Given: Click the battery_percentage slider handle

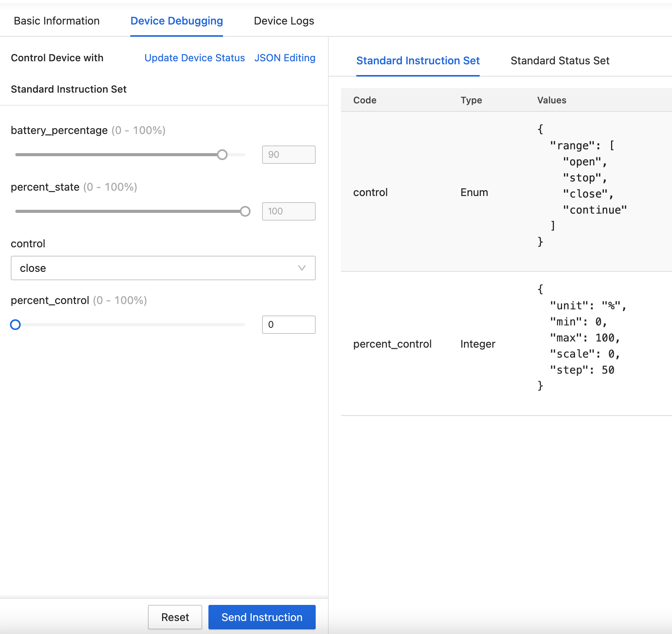Looking at the screenshot, I should (222, 155).
